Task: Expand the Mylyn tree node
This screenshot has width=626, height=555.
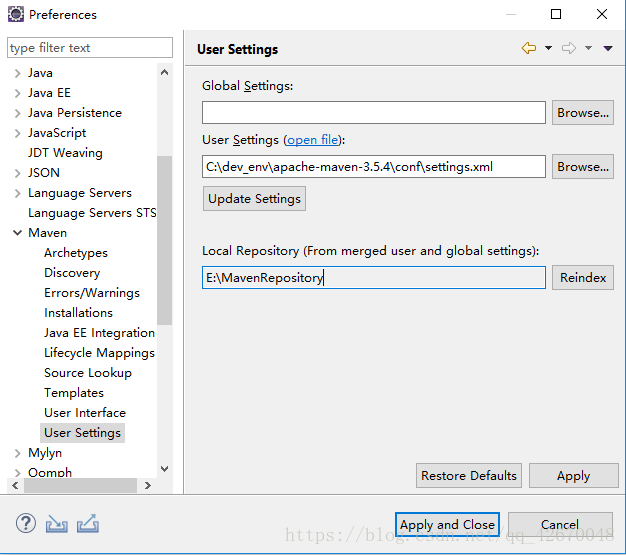Action: (17, 453)
